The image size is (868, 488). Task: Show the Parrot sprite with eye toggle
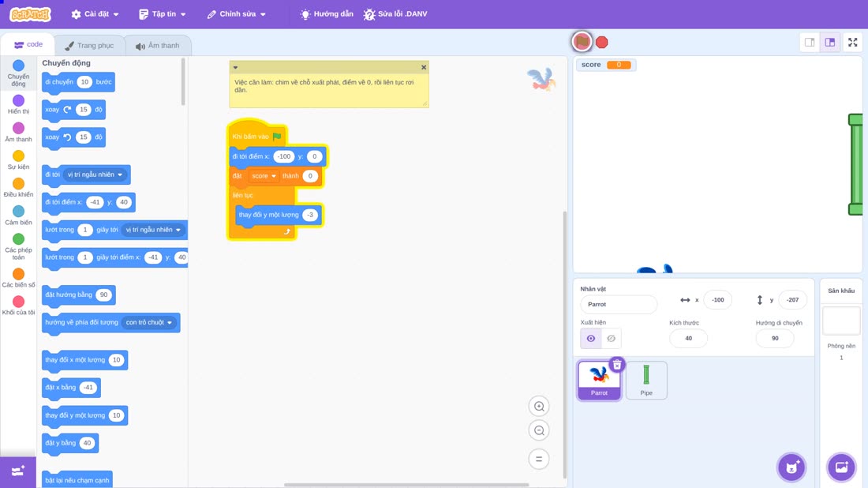coord(591,339)
